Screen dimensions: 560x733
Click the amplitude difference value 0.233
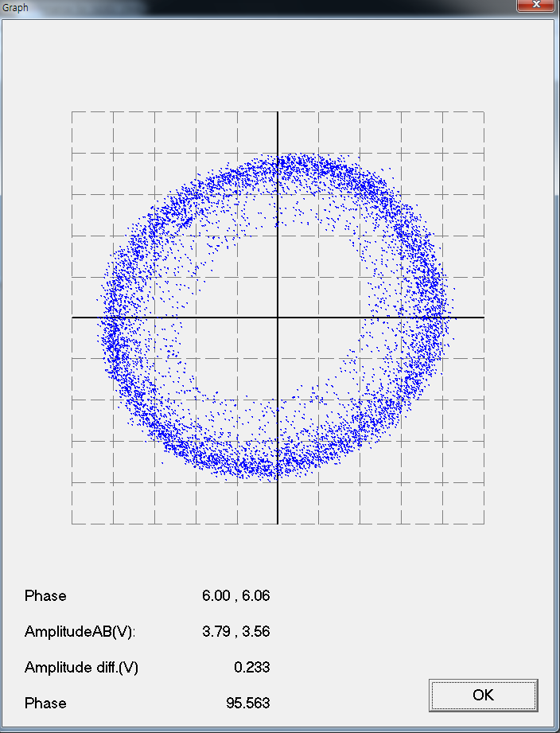251,668
